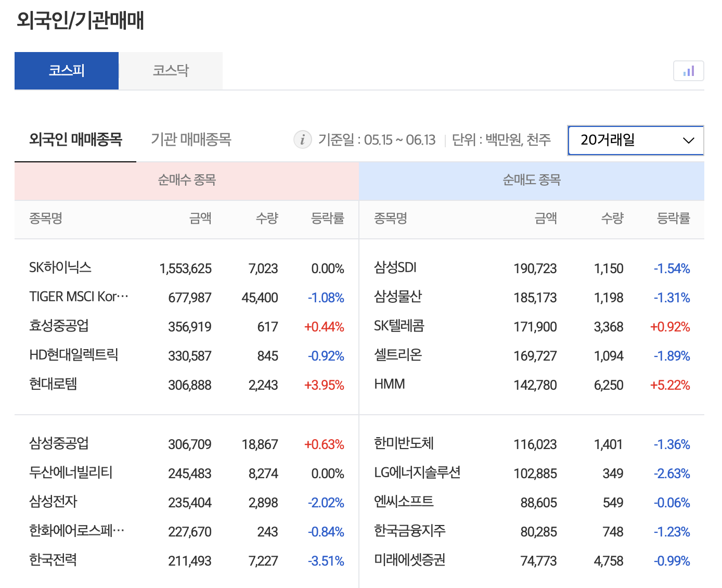The width and height of the screenshot is (722, 588).
Task: Click the 기준일 : 05.15 ~ 06.13 text
Action: click(x=377, y=139)
